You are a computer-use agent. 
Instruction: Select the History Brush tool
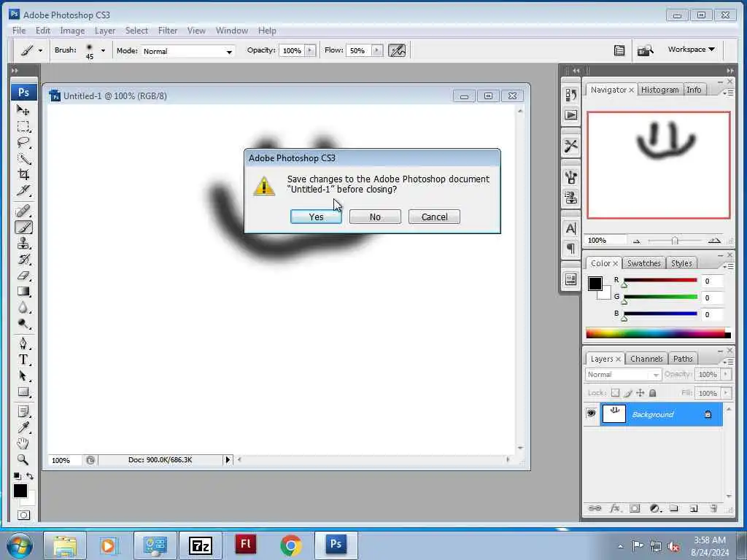pyautogui.click(x=23, y=260)
